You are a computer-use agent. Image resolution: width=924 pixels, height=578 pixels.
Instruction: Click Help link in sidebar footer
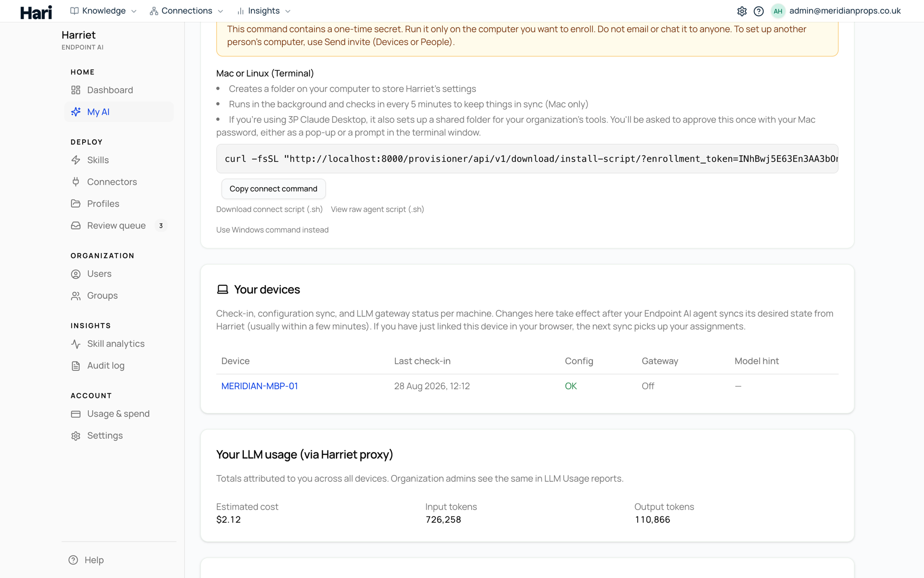click(x=94, y=560)
